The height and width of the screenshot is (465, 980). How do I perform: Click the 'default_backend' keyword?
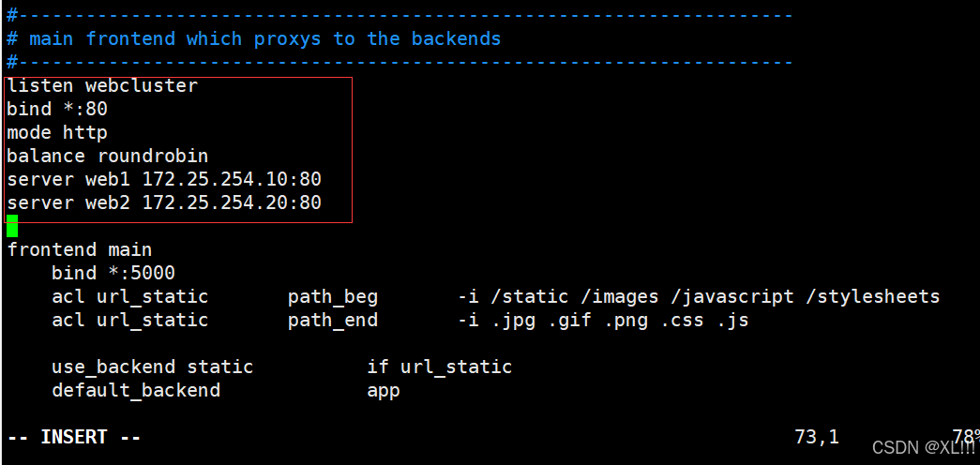pos(136,391)
